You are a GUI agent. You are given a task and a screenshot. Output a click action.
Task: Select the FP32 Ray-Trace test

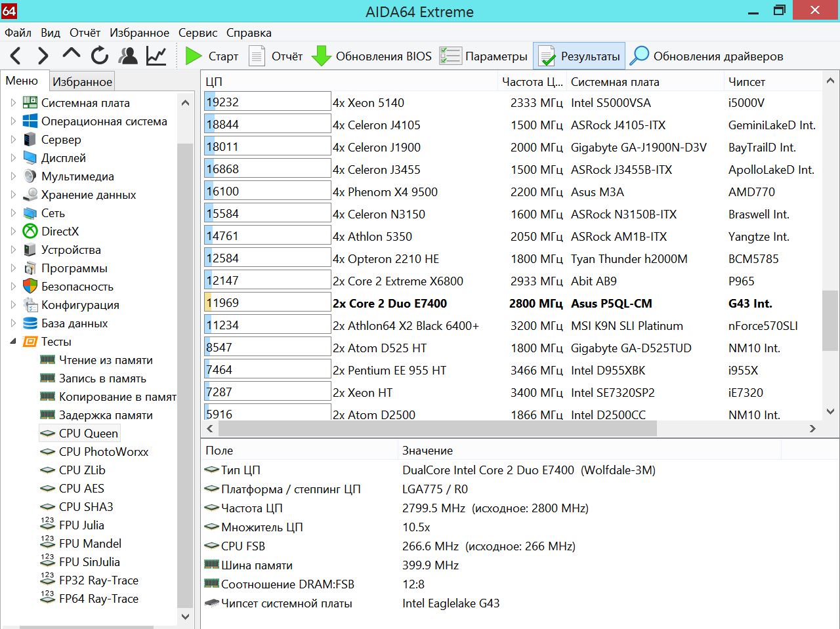[98, 580]
